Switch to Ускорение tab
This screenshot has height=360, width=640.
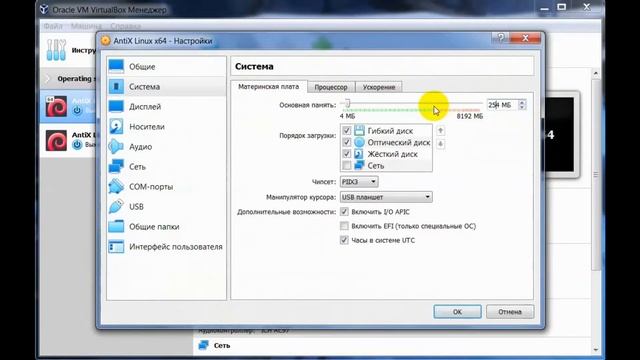379,87
